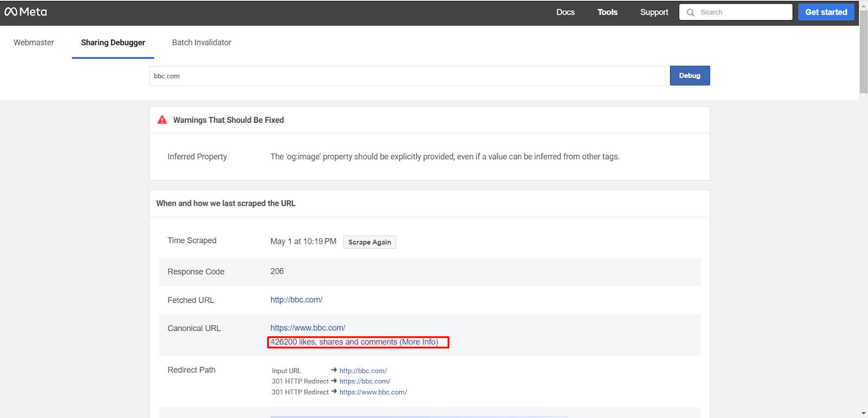
Task: Click the red warning triangle icon
Action: 162,120
